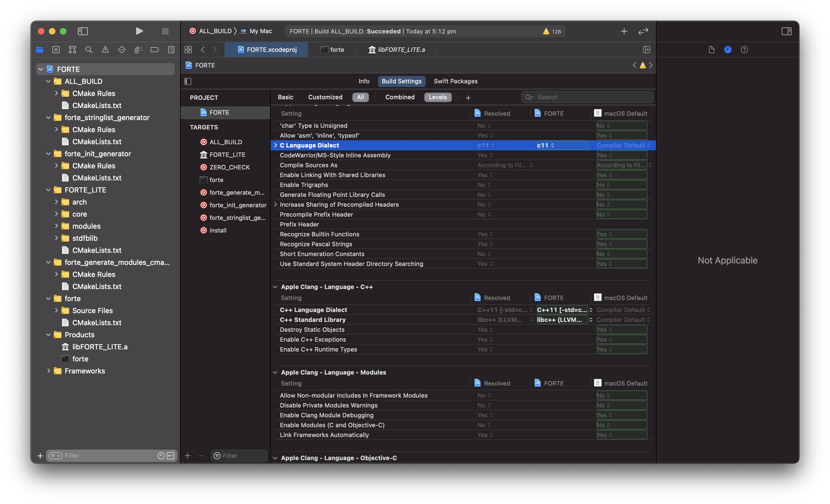Run the ALL_BUILD scheme with Play button
The height and width of the screenshot is (504, 830).
click(139, 31)
